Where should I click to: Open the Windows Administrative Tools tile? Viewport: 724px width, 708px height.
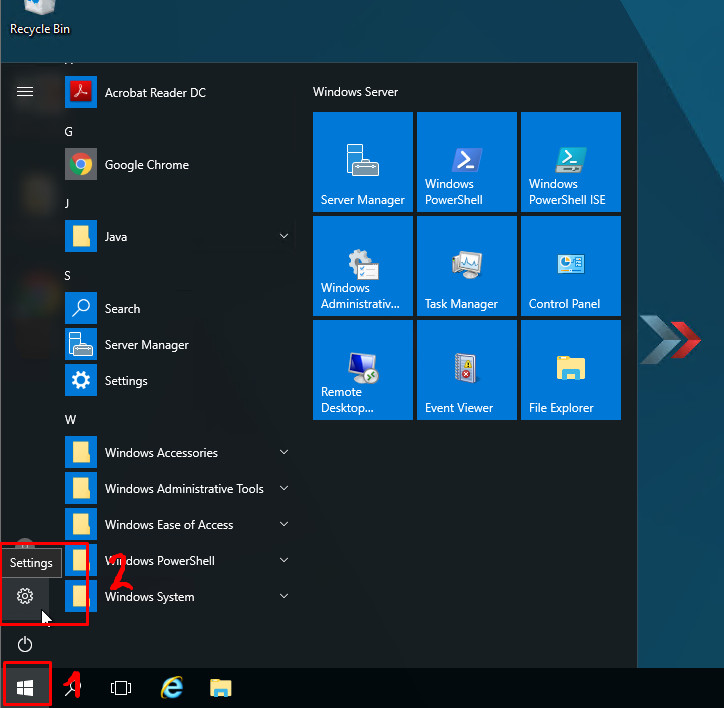pyautogui.click(x=363, y=266)
